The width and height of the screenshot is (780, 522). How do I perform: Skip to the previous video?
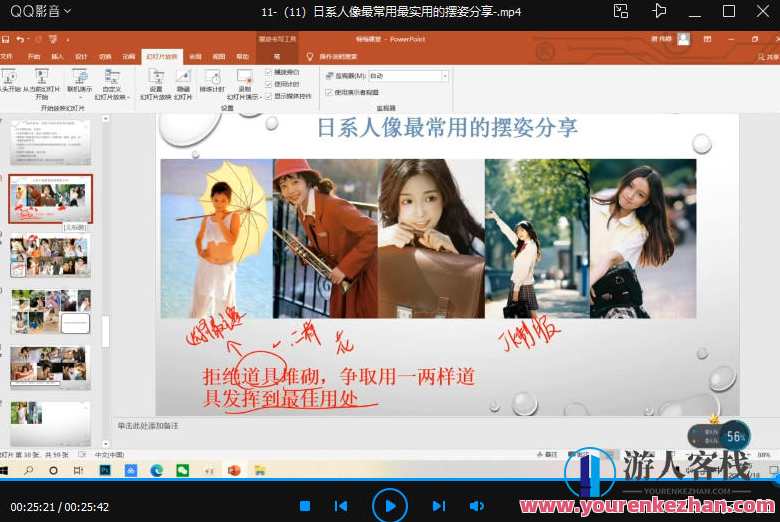click(341, 506)
